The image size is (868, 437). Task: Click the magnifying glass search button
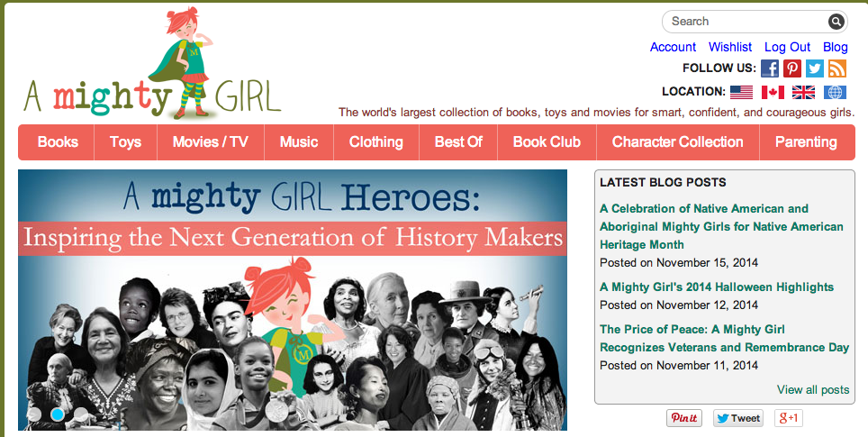(836, 22)
